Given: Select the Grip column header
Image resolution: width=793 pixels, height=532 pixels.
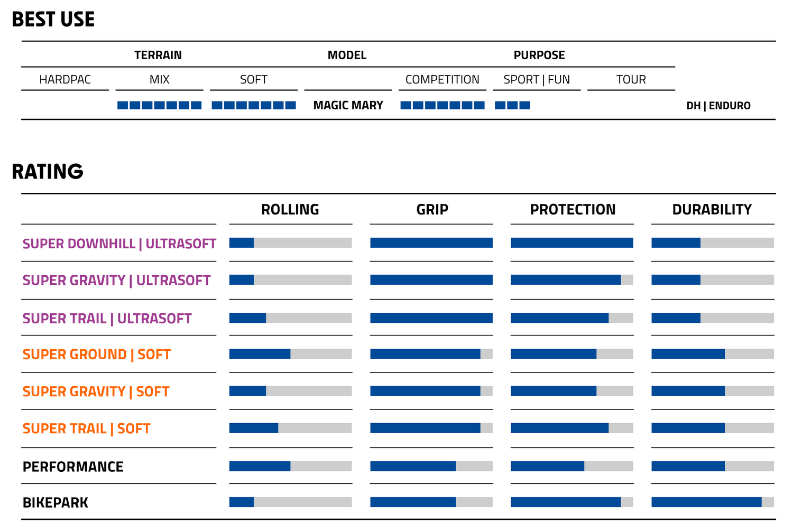Looking at the screenshot, I should 432,210.
